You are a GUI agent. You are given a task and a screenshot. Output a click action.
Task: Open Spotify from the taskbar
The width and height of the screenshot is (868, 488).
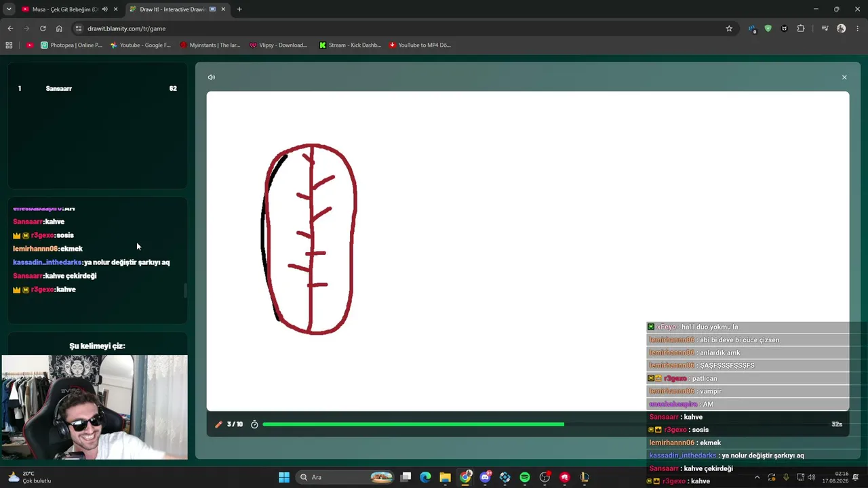click(525, 477)
